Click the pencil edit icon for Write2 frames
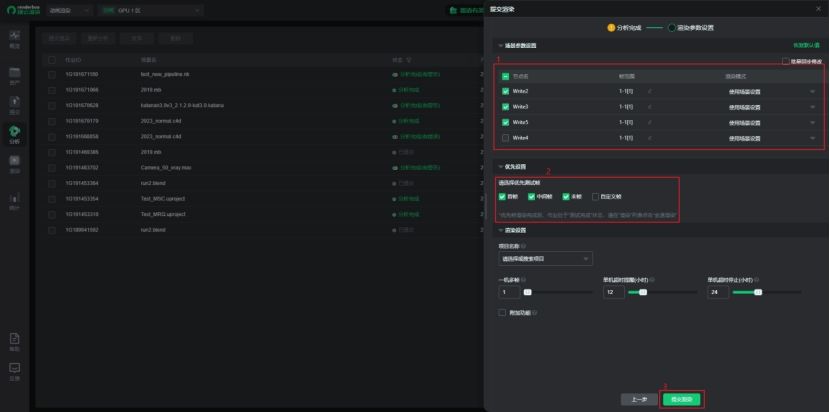This screenshot has width=830, height=412. point(649,92)
